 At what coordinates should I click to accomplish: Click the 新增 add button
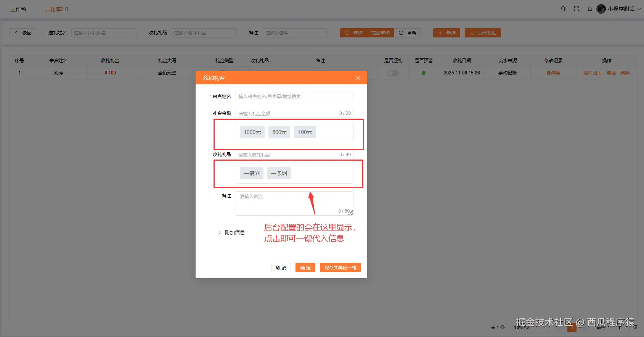pos(446,33)
